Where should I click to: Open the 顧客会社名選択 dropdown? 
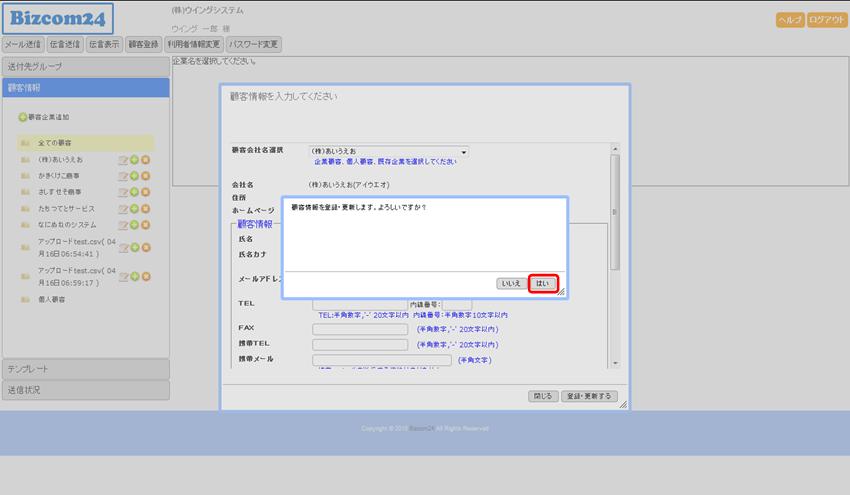(387, 151)
